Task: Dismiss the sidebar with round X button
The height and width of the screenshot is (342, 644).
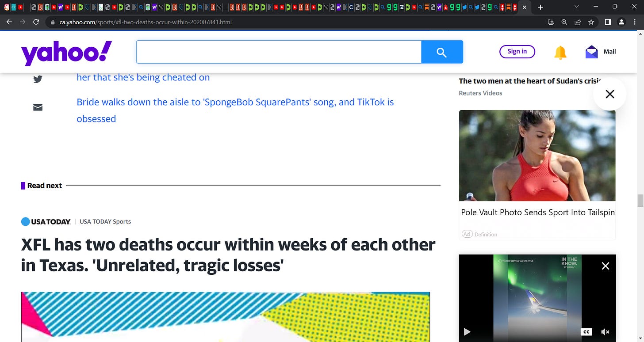Action: (x=609, y=94)
